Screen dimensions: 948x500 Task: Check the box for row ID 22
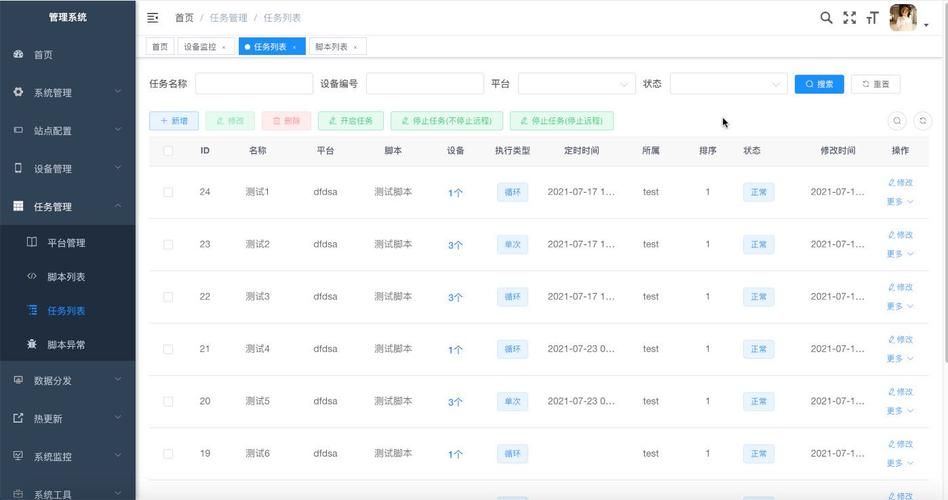[168, 297]
